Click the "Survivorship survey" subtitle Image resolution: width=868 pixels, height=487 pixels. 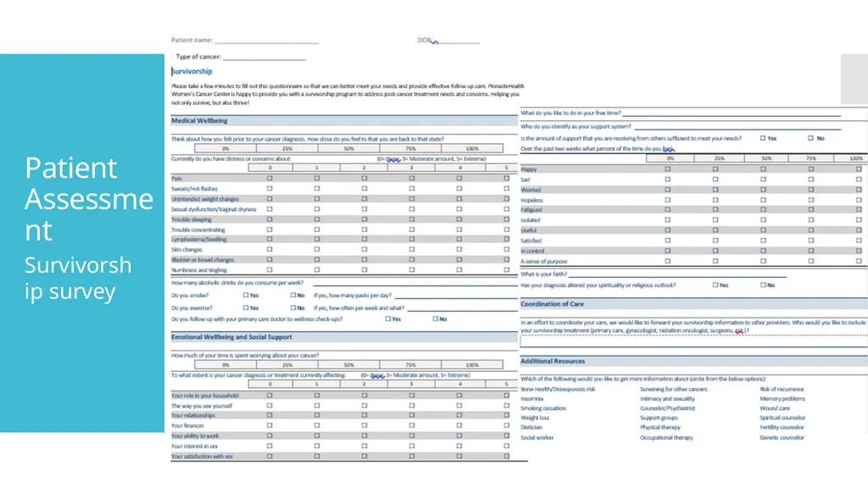point(77,279)
